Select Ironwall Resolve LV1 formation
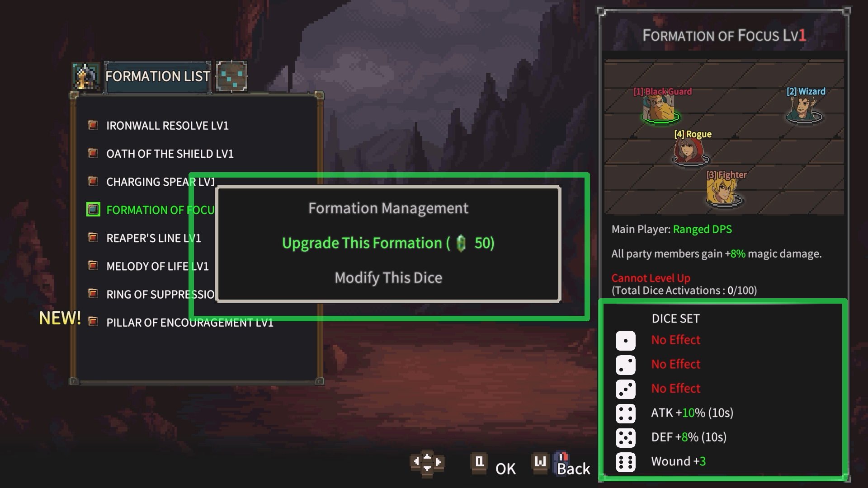The width and height of the screenshot is (868, 488). pyautogui.click(x=167, y=126)
